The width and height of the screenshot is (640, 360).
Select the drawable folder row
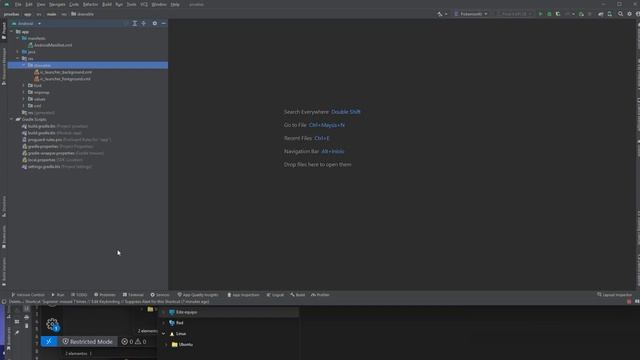88,65
